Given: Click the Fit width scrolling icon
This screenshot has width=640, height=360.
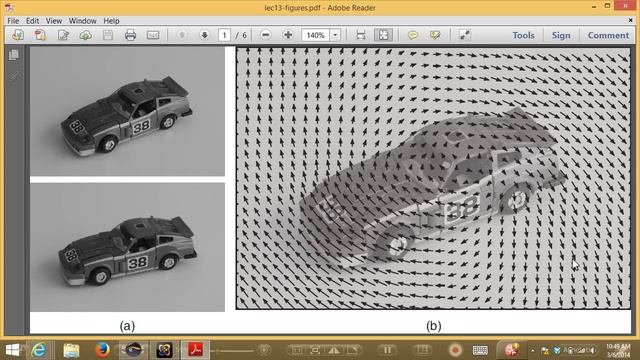Looking at the screenshot, I should point(360,35).
